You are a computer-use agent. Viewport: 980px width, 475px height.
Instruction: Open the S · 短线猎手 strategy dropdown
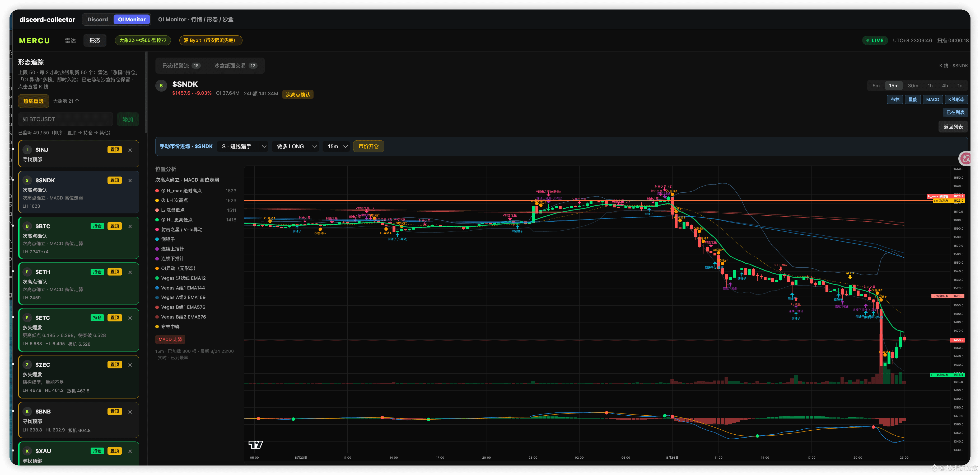[243, 147]
